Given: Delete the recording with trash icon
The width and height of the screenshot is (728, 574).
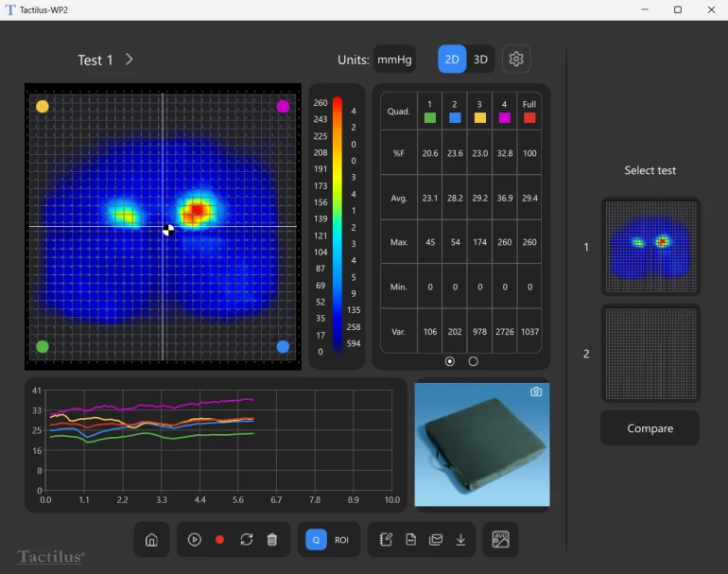Looking at the screenshot, I should click(272, 540).
